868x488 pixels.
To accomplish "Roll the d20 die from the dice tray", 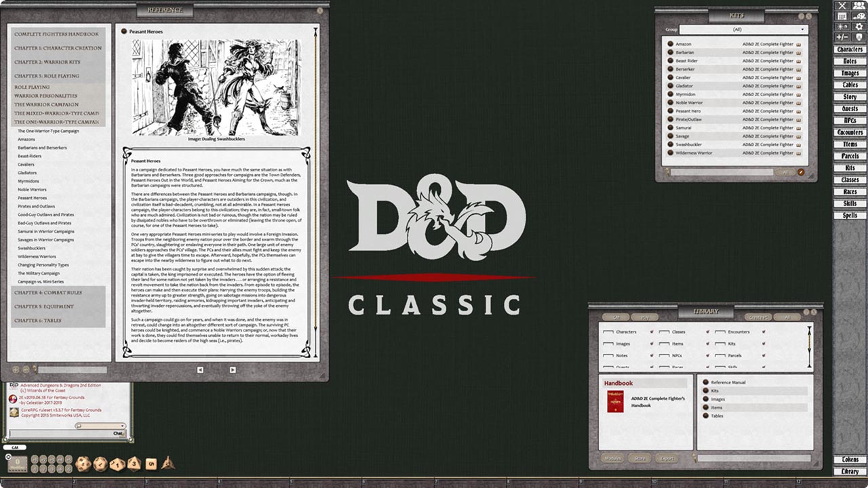I will 83,464.
